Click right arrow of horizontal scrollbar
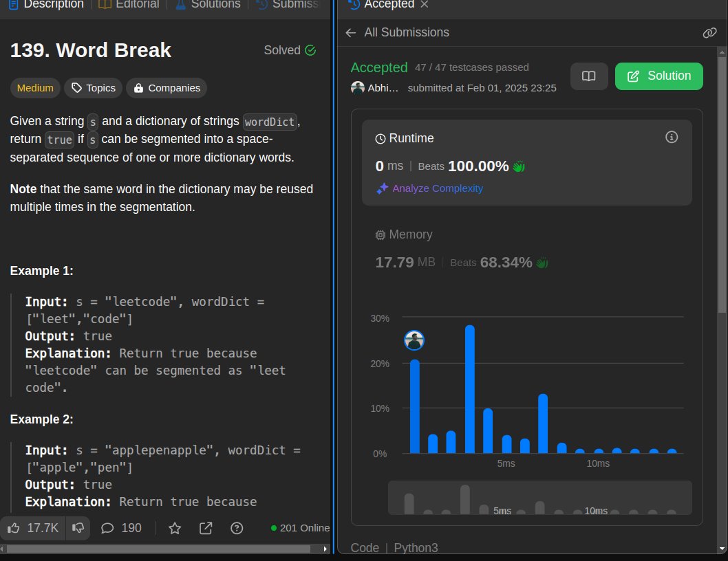The width and height of the screenshot is (728, 561). point(325,549)
